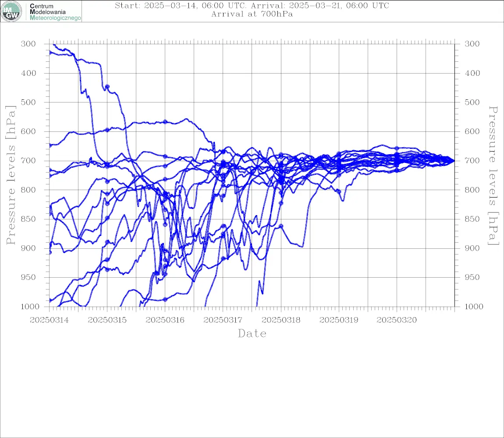Click the left axis 300 tick label
The width and height of the screenshot is (504, 438).
[x=28, y=44]
